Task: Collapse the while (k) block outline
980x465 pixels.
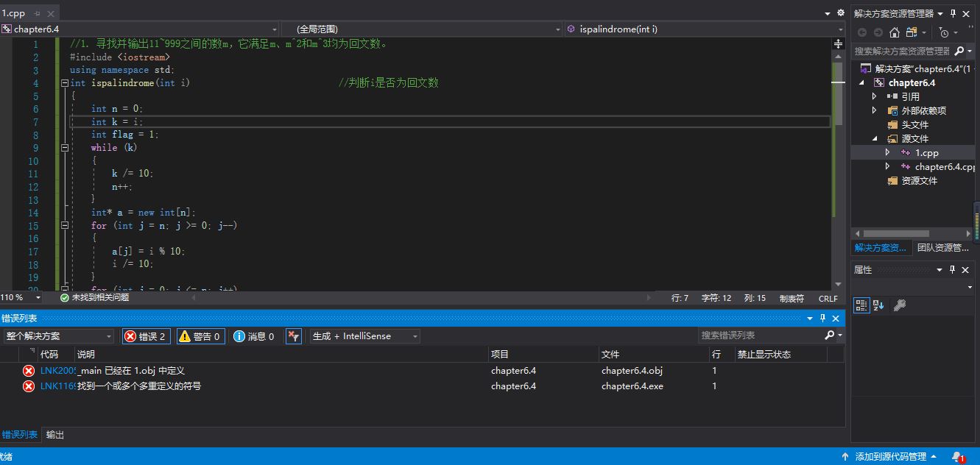Action: click(65, 148)
